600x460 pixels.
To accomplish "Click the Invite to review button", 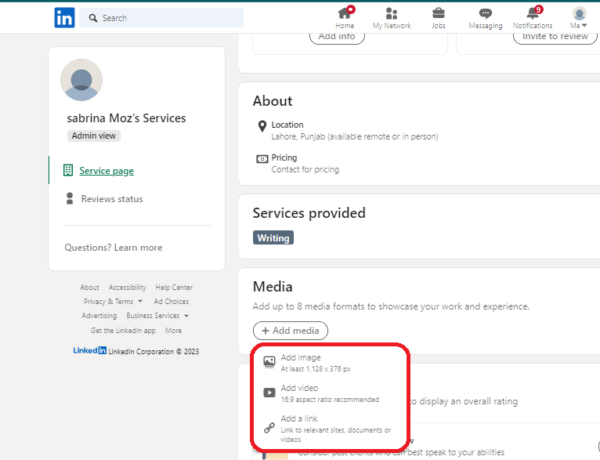I will tap(555, 37).
